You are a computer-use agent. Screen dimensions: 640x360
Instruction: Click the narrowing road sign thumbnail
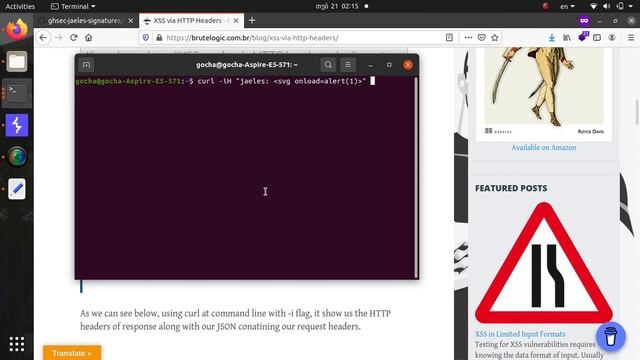tap(544, 263)
